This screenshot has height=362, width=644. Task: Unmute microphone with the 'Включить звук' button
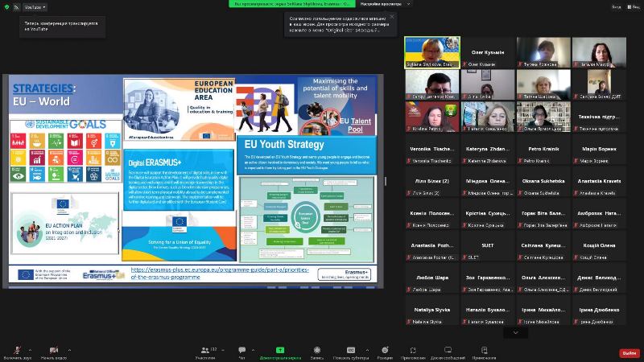[18, 351]
